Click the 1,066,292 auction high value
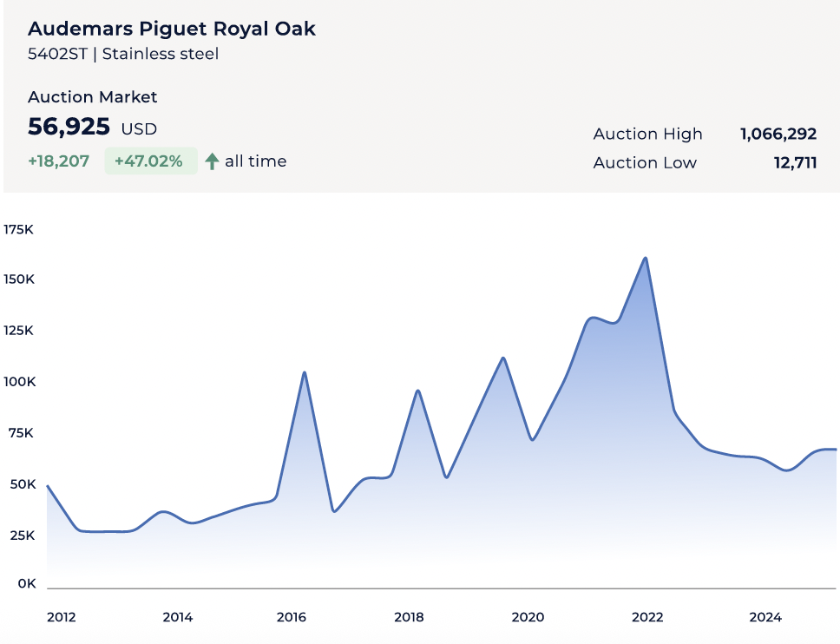The image size is (840, 644). [x=778, y=134]
